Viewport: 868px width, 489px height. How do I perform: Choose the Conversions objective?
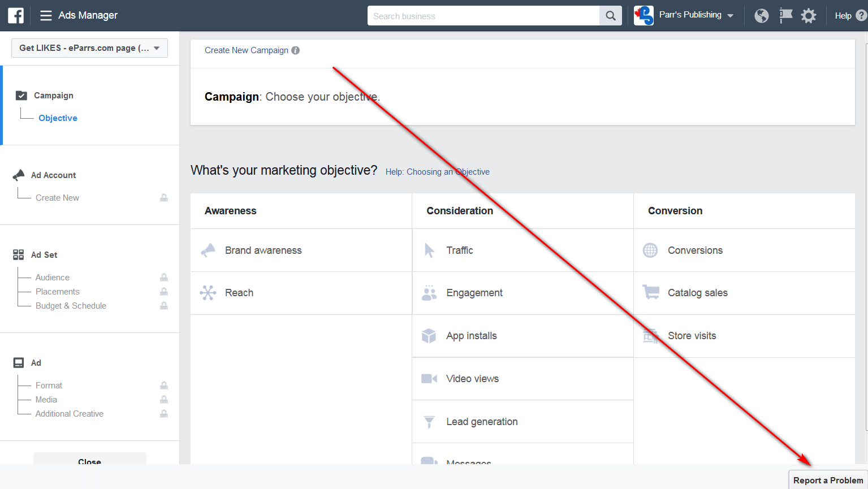coord(744,250)
